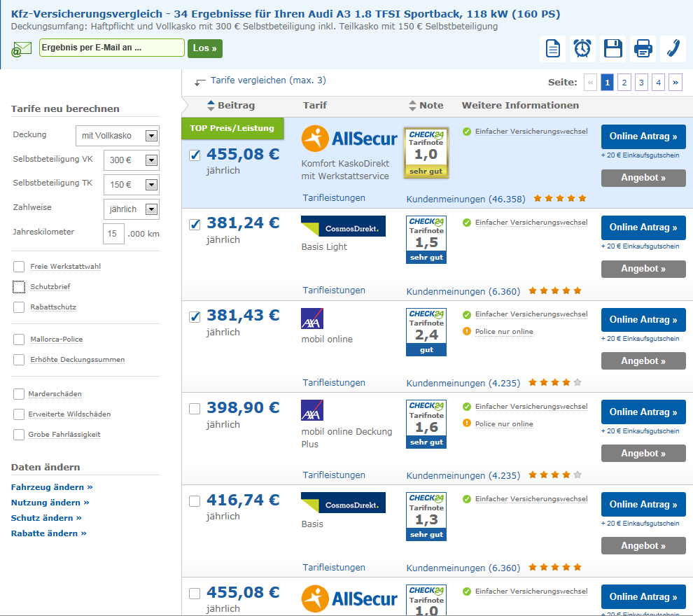This screenshot has width=693, height=616.
Task: Sort results by Note arrows
Action: pyautogui.click(x=412, y=106)
